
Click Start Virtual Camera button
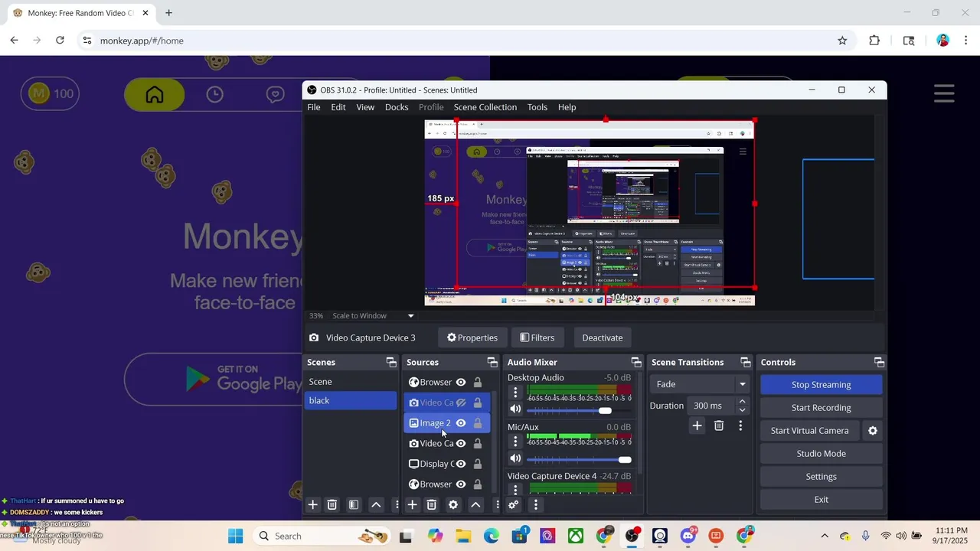(809, 431)
